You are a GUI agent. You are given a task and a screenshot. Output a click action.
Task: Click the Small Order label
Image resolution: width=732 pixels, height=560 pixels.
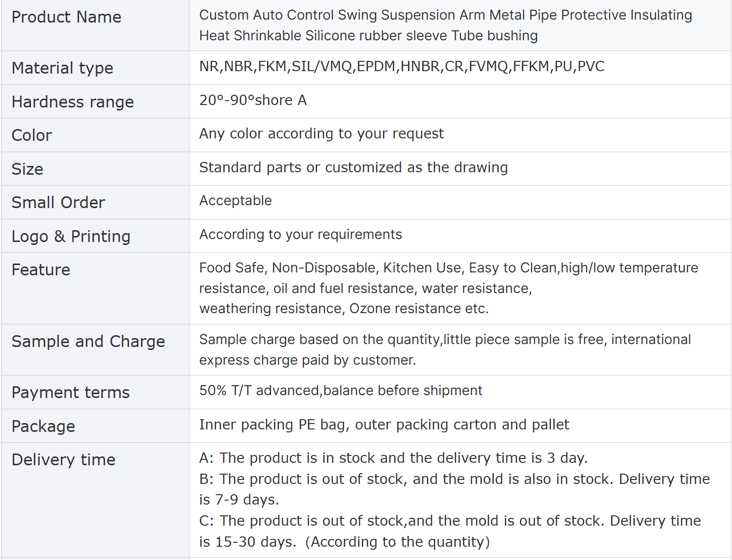pyautogui.click(x=58, y=202)
